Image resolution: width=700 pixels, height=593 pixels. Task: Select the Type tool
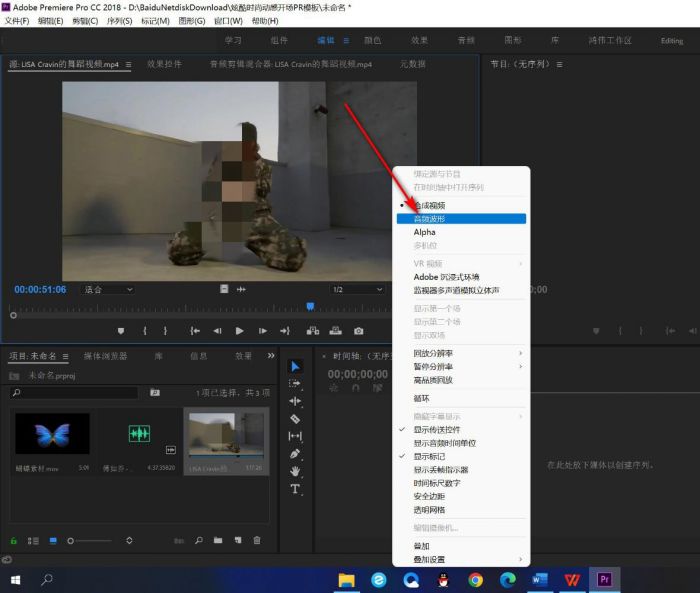(x=295, y=489)
